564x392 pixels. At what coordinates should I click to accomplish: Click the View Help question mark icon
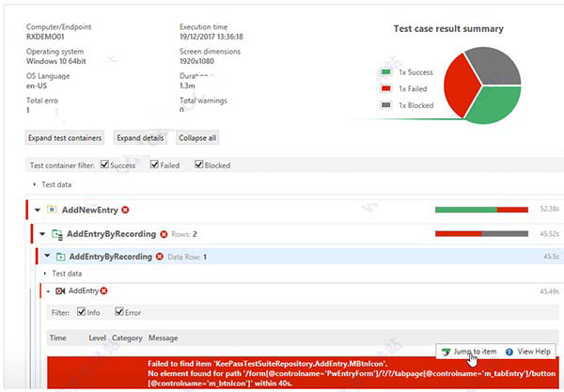click(x=509, y=352)
